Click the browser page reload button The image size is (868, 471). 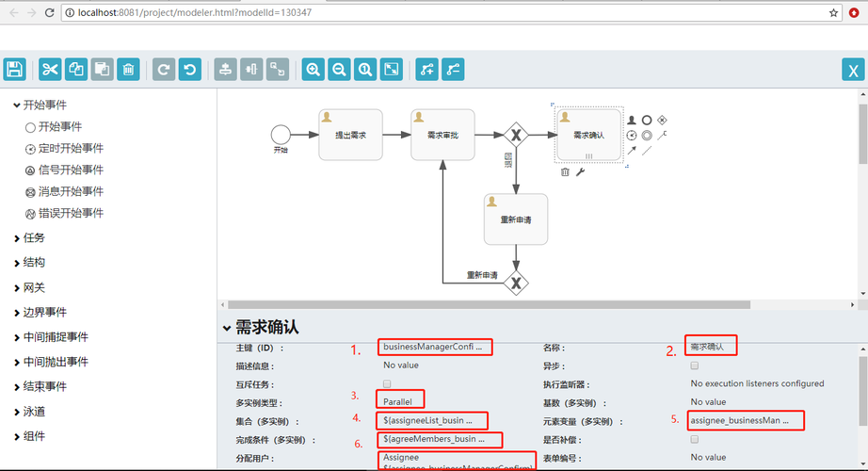click(49, 12)
